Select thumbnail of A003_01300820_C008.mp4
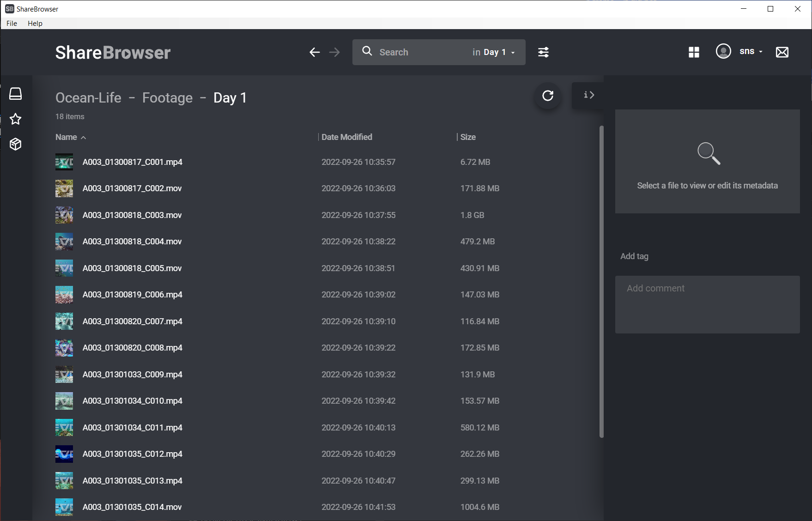The image size is (812, 521). 64,348
